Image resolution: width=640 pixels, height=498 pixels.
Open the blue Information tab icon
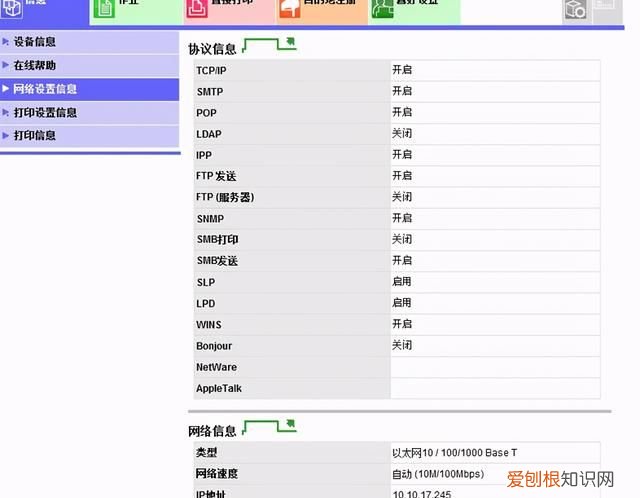[x=11, y=8]
